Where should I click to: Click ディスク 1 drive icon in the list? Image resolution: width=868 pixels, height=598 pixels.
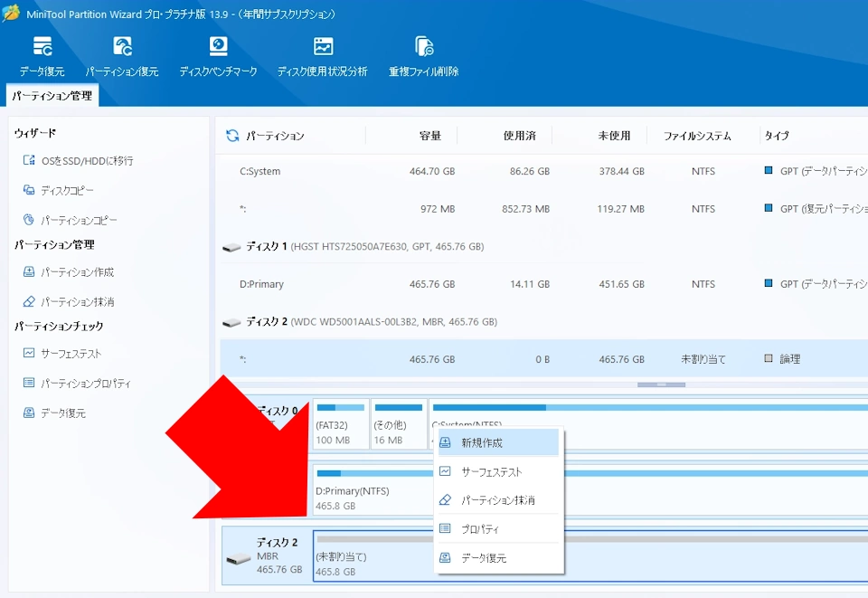(x=231, y=247)
